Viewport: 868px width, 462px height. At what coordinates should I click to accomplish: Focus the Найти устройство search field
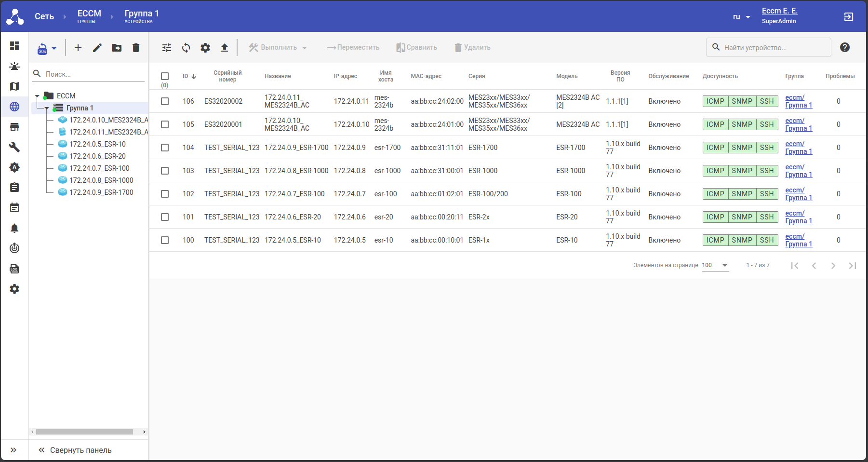point(768,47)
